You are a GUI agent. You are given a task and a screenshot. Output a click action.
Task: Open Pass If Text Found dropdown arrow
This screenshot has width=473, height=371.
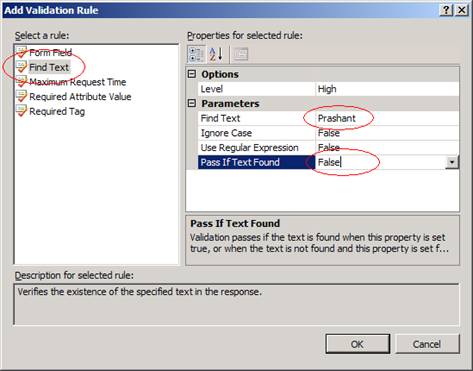click(452, 162)
